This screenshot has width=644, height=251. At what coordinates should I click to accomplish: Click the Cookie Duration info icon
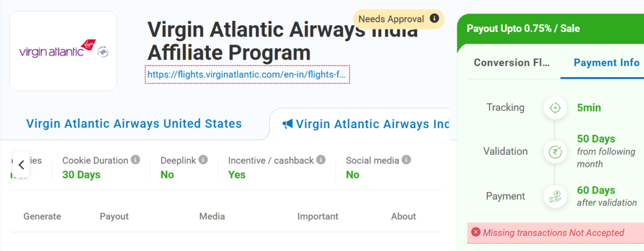[x=136, y=160]
